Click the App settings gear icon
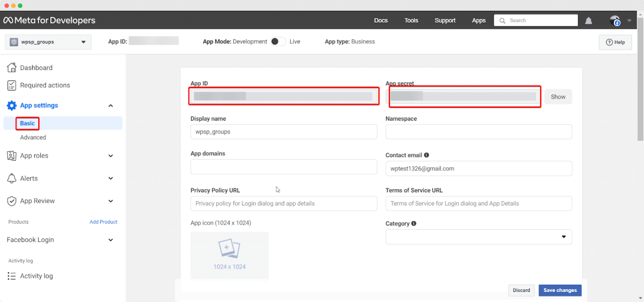The image size is (644, 302). tap(11, 105)
